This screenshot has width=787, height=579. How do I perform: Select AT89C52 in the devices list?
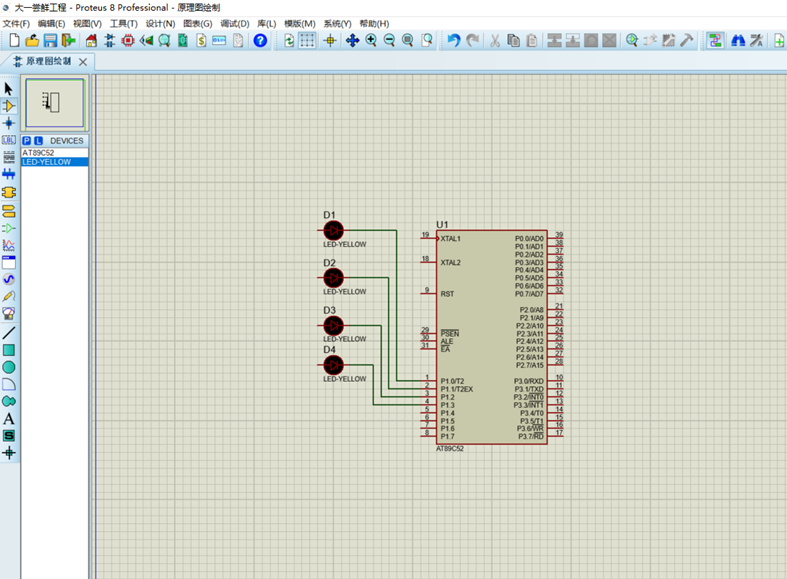(x=55, y=153)
